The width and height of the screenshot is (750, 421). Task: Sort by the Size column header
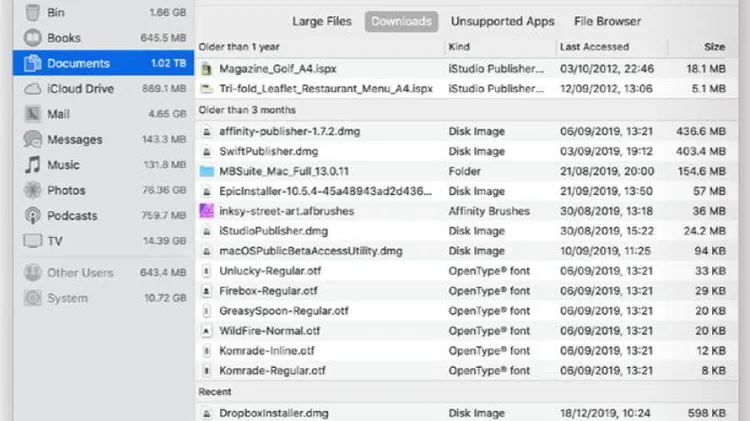coord(715,47)
